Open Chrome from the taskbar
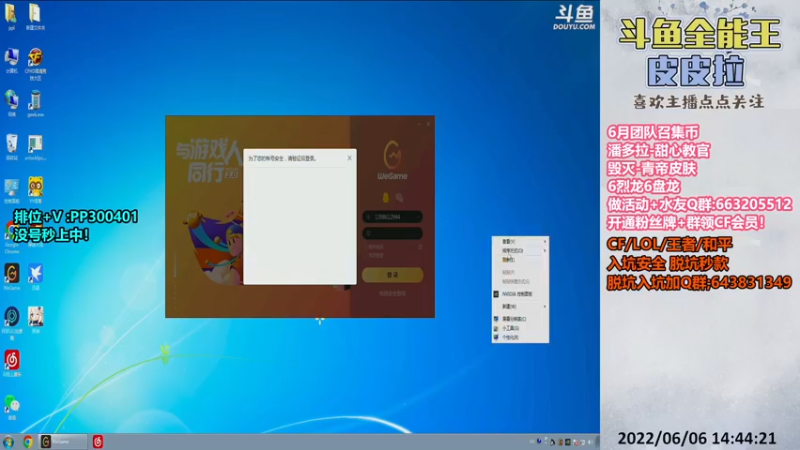This screenshot has width=800, height=450. pos(28,442)
